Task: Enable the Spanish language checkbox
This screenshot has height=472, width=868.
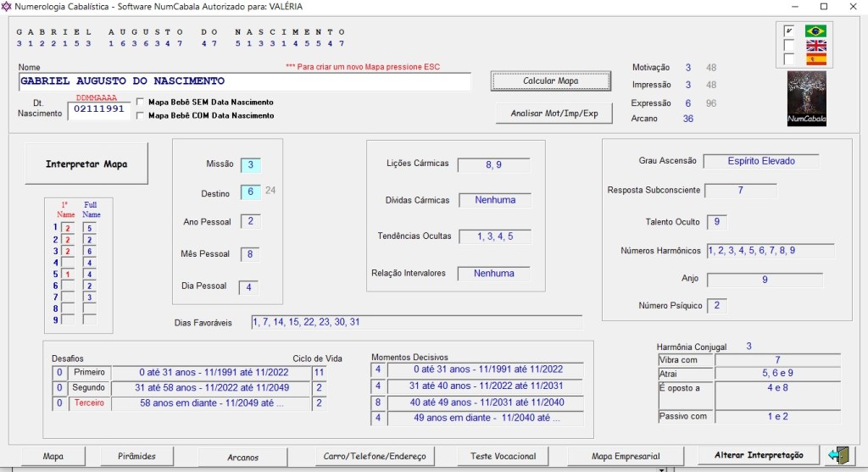Action: (789, 60)
